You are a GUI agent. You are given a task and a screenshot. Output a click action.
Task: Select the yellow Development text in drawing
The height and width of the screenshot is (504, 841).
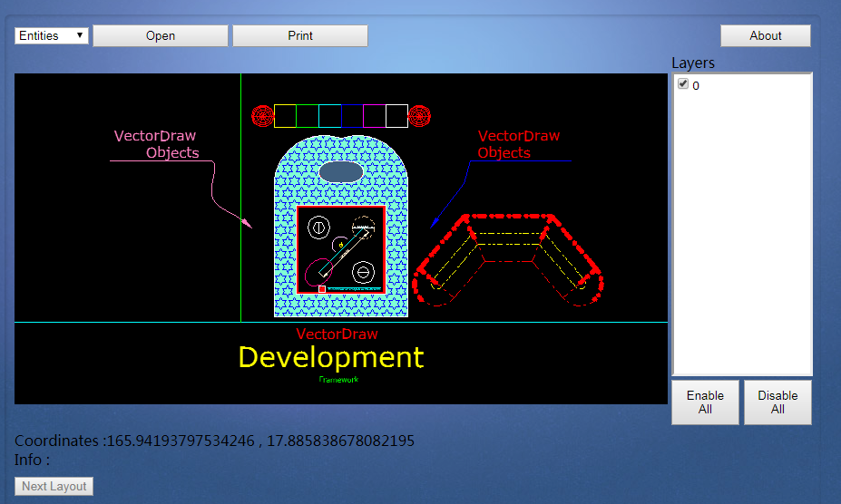pos(331,358)
